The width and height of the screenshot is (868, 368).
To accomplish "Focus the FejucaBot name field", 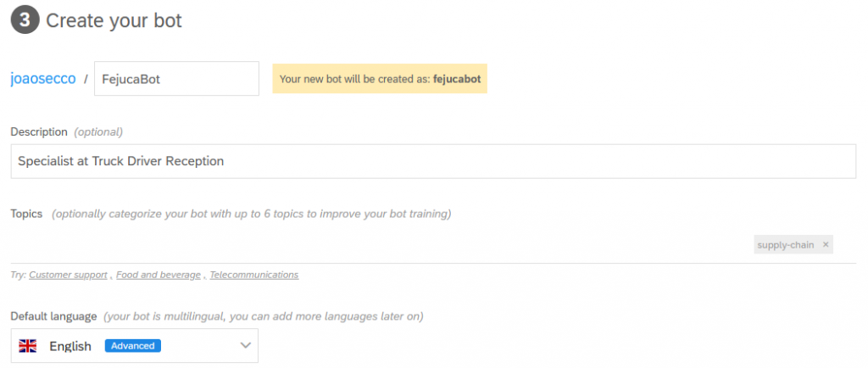I will tap(176, 79).
